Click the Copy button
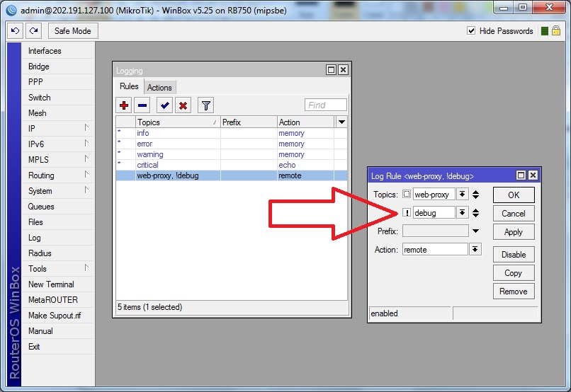Image resolution: width=571 pixels, height=392 pixels. 514,273
